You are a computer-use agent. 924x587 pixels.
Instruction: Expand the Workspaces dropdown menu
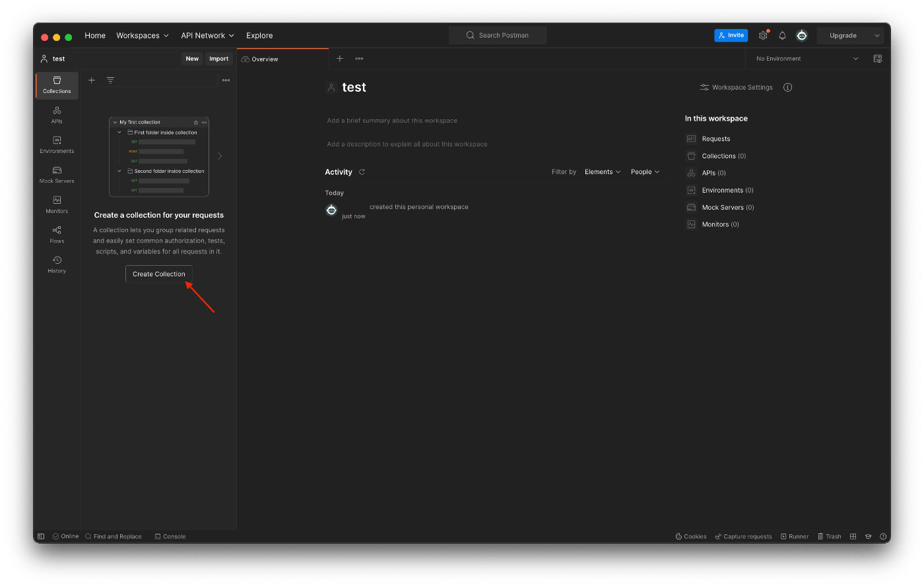point(143,36)
